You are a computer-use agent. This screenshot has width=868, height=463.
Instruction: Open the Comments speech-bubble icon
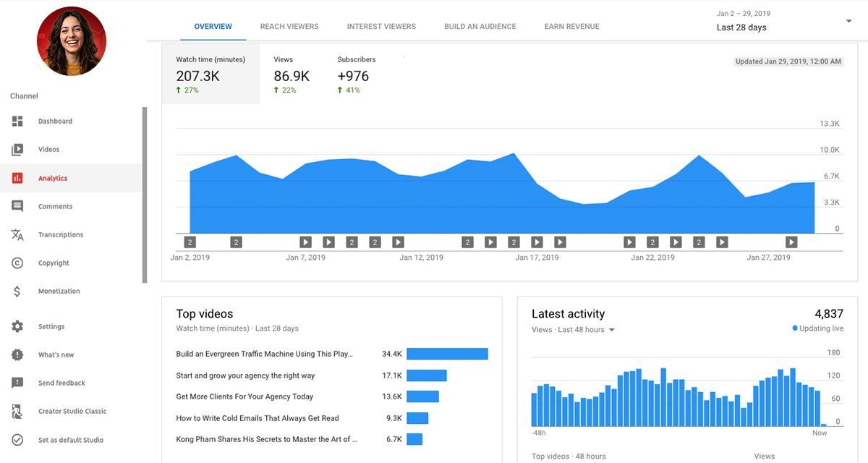tap(17, 206)
